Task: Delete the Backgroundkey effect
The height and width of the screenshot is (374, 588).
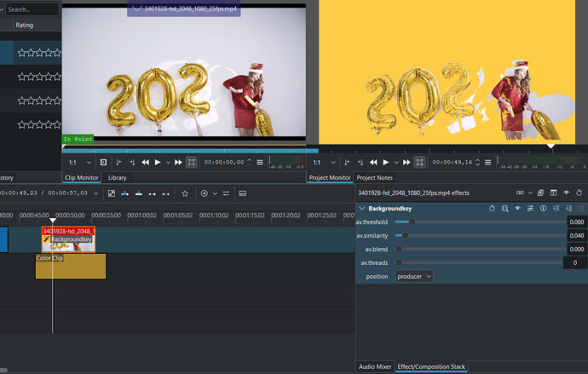Action: click(582, 209)
